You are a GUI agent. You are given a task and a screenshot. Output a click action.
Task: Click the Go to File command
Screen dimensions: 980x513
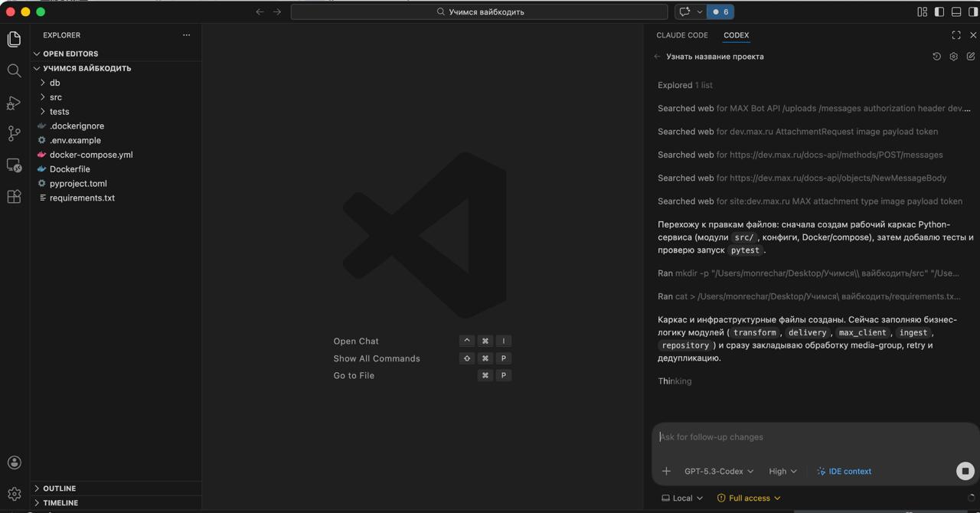click(354, 376)
